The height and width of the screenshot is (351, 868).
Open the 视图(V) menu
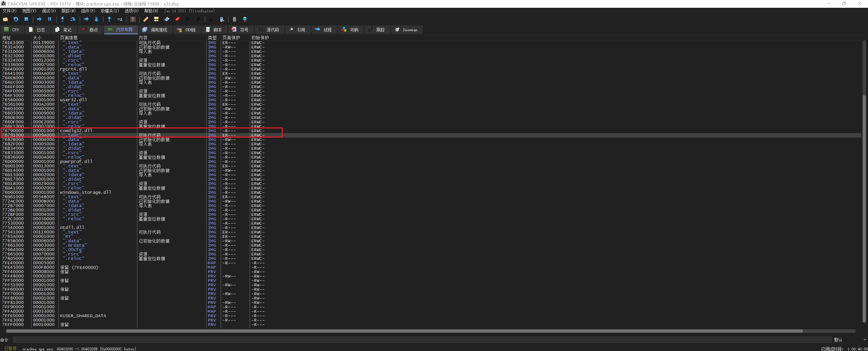(x=29, y=11)
